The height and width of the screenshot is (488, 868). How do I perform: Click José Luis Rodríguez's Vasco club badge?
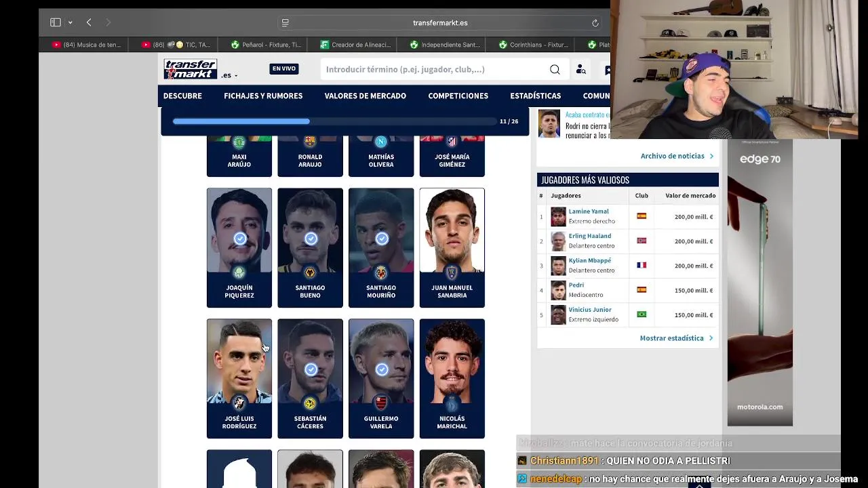[x=239, y=403]
